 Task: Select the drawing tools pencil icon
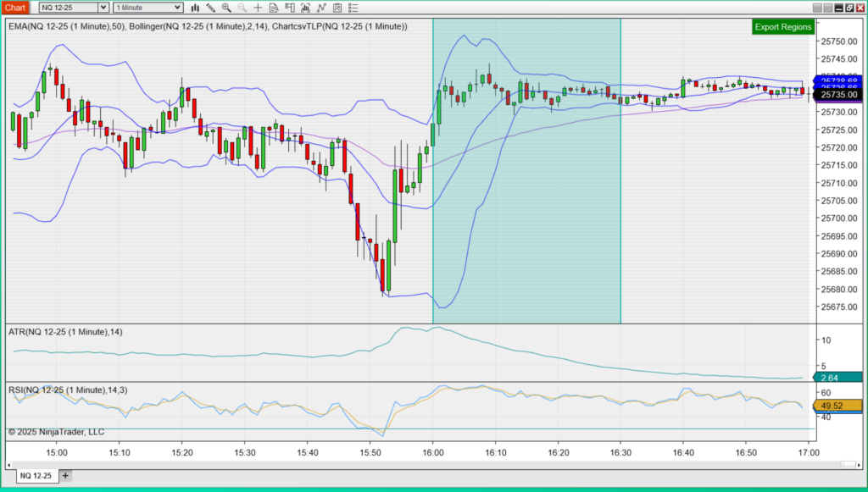(211, 8)
